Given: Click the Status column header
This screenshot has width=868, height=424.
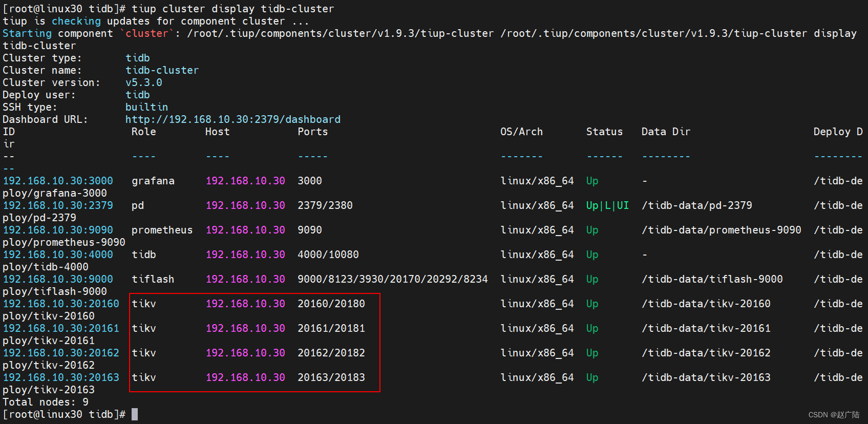Looking at the screenshot, I should coord(605,132).
